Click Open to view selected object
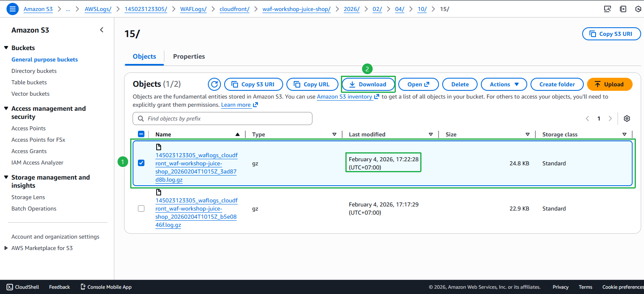 click(419, 84)
